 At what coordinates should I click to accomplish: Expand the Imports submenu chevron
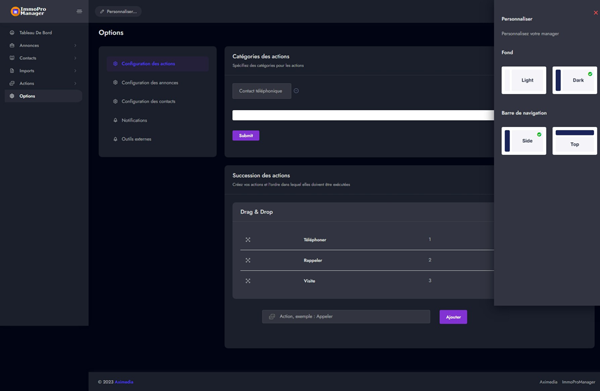pos(75,70)
